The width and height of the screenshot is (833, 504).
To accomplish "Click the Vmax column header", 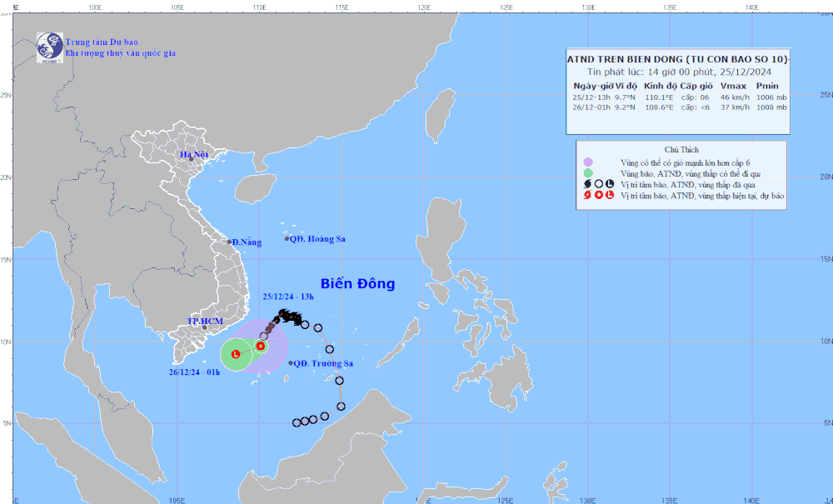I will [734, 86].
